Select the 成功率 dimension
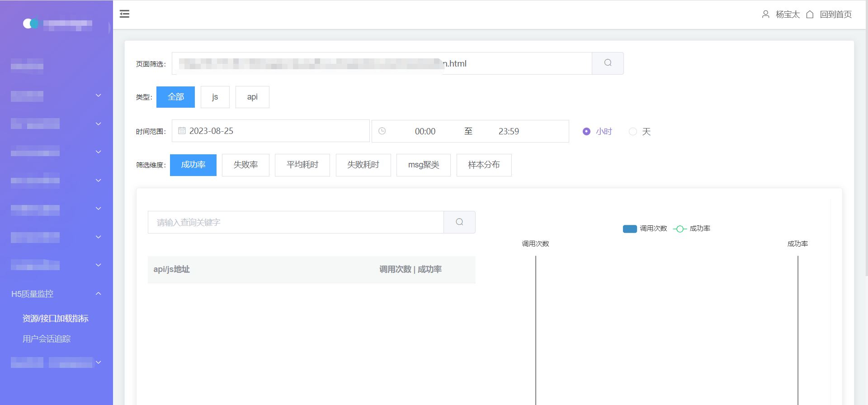868x405 pixels. [193, 165]
